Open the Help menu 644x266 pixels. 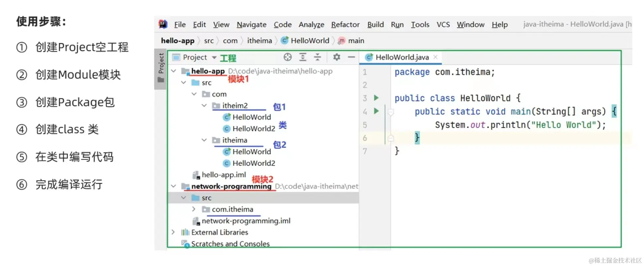[499, 25]
